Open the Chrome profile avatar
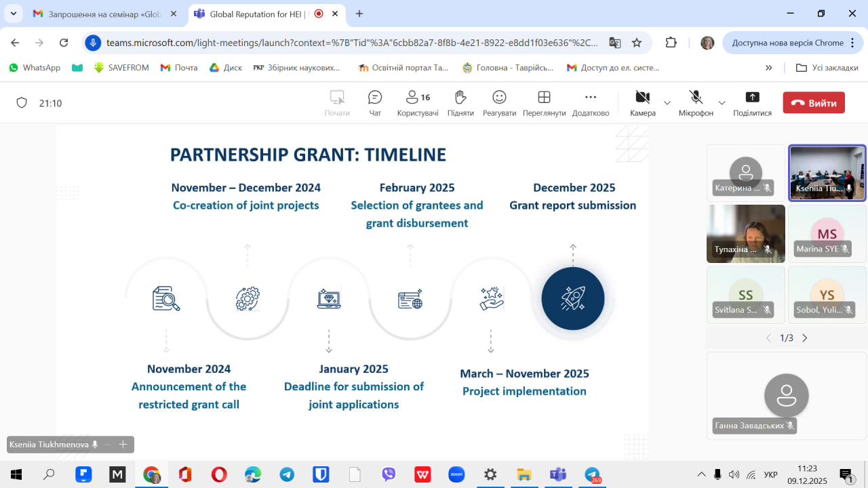This screenshot has height=488, width=868. [x=707, y=43]
